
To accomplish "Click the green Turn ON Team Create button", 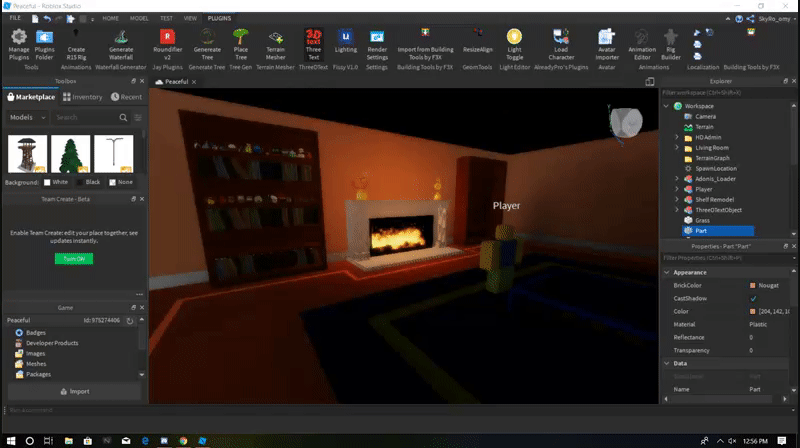I will (74, 259).
